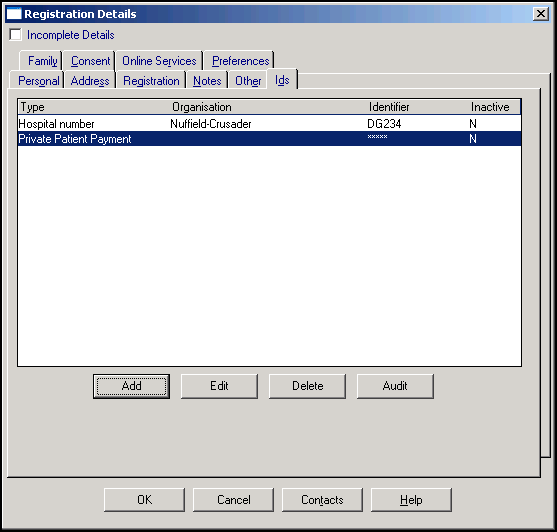View the Notes tab
This screenshot has height=532, width=557.
[x=207, y=81]
